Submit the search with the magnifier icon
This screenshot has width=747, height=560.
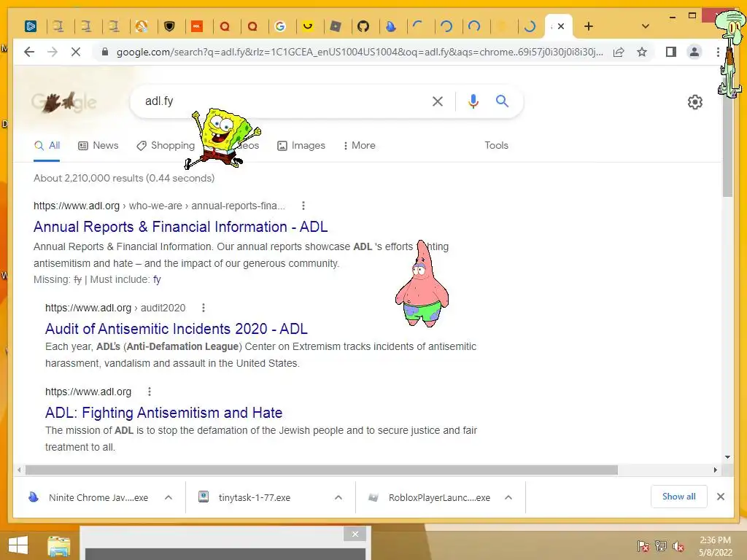pyautogui.click(x=502, y=101)
